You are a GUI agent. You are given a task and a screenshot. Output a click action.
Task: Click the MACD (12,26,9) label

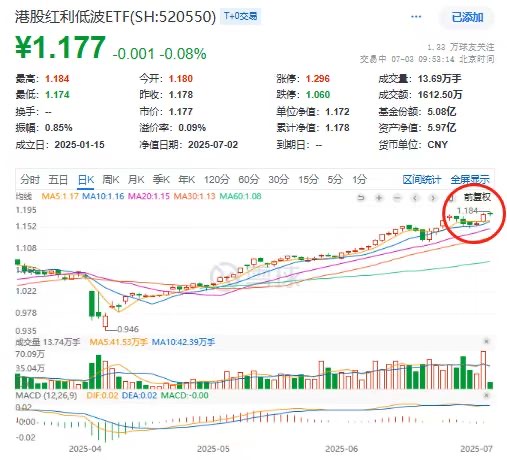click(x=46, y=396)
